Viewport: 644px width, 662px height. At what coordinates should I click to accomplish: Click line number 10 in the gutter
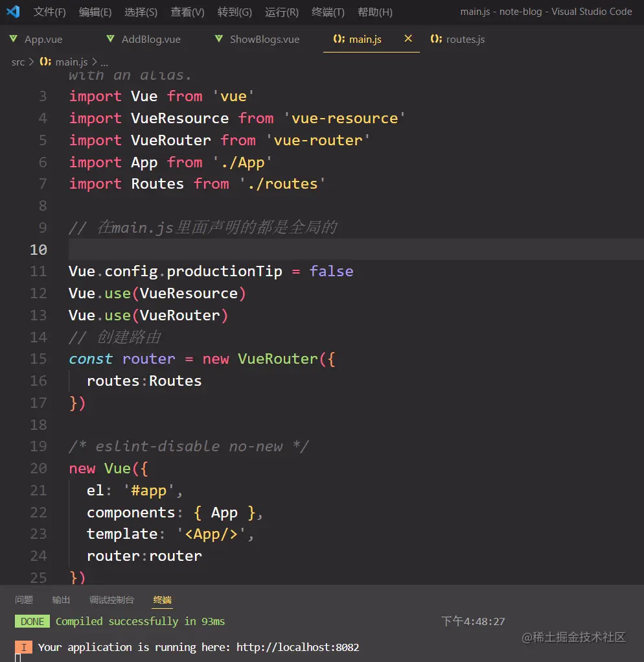[x=38, y=250]
